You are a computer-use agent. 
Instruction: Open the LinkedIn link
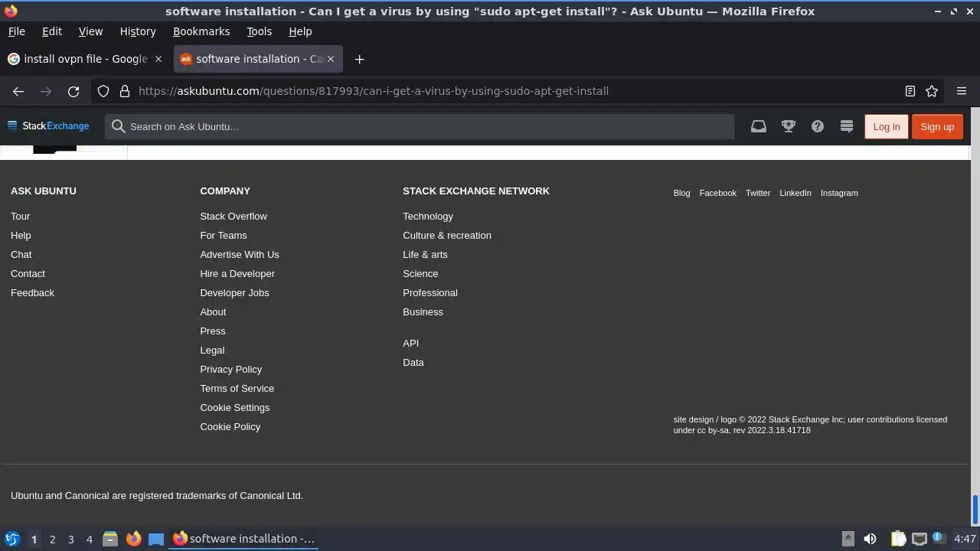point(795,193)
